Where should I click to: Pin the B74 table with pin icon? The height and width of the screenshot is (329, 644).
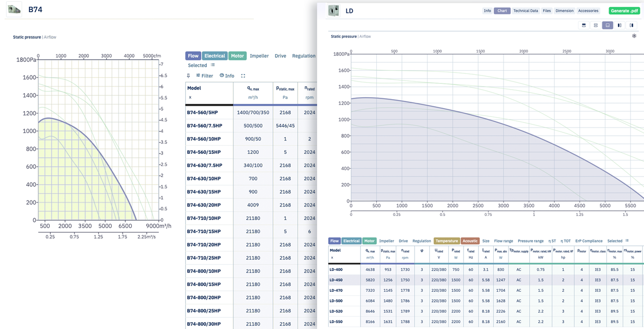(x=189, y=76)
